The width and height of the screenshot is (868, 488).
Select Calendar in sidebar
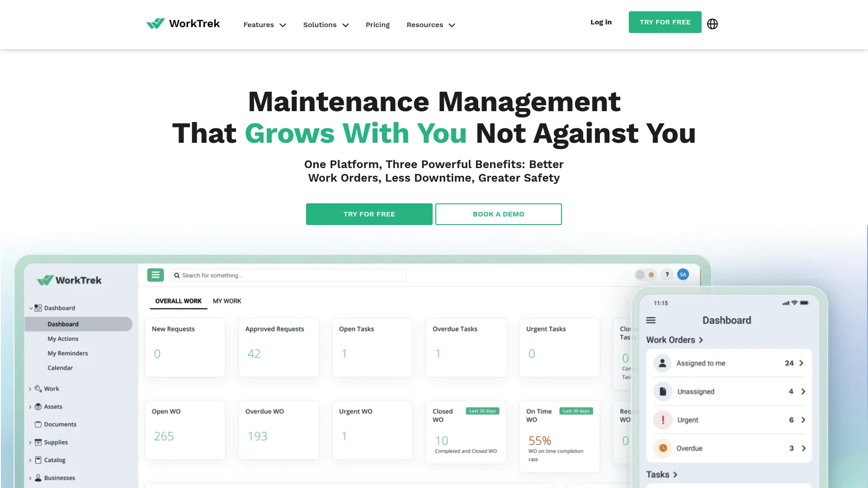60,368
